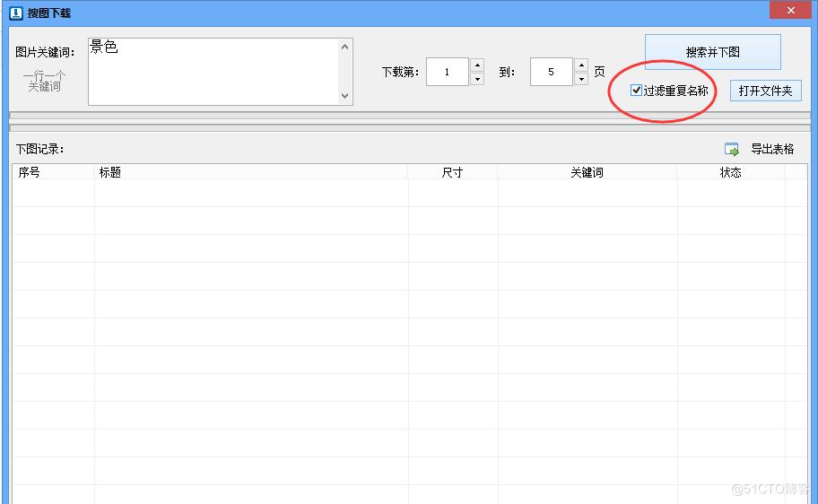Click the 状态 column header

coord(731,172)
